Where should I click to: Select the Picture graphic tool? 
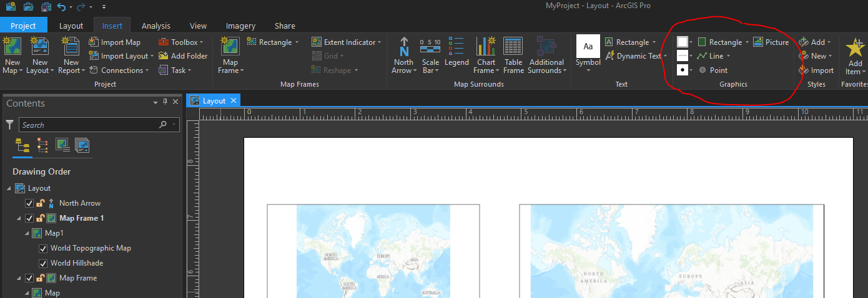pyautogui.click(x=771, y=42)
